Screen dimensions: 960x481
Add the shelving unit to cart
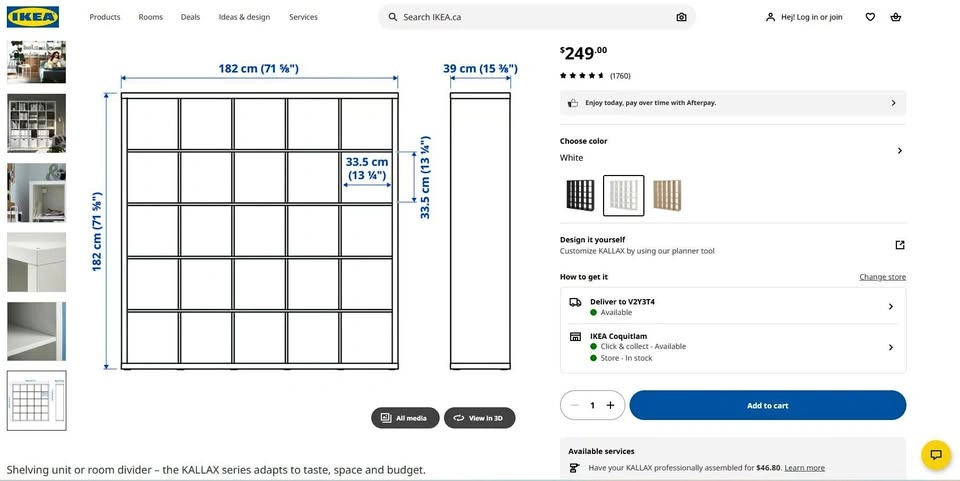(x=768, y=405)
